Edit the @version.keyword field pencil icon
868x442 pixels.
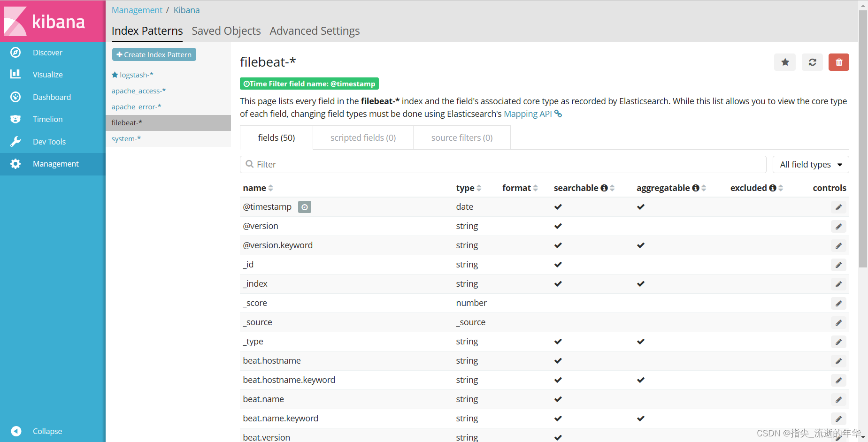click(x=838, y=245)
